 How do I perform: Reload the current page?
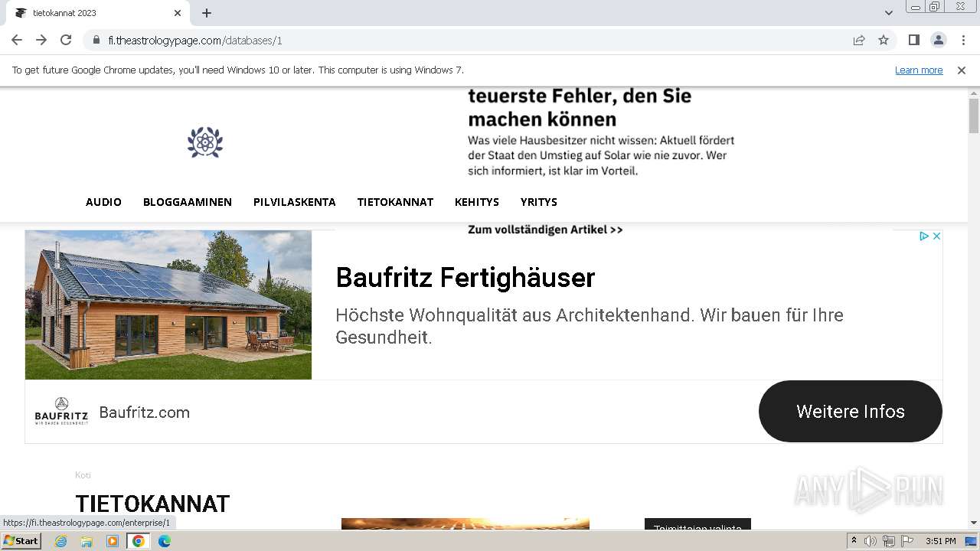(66, 40)
